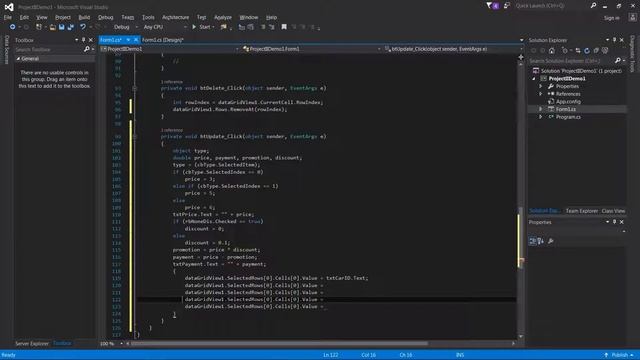Click the Start debugging play button

[x=194, y=27]
